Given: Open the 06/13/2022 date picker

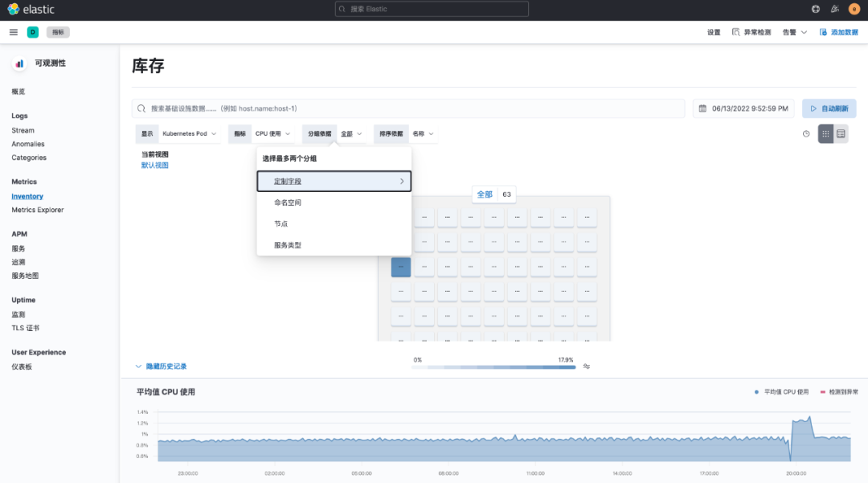Looking at the screenshot, I should (x=743, y=108).
